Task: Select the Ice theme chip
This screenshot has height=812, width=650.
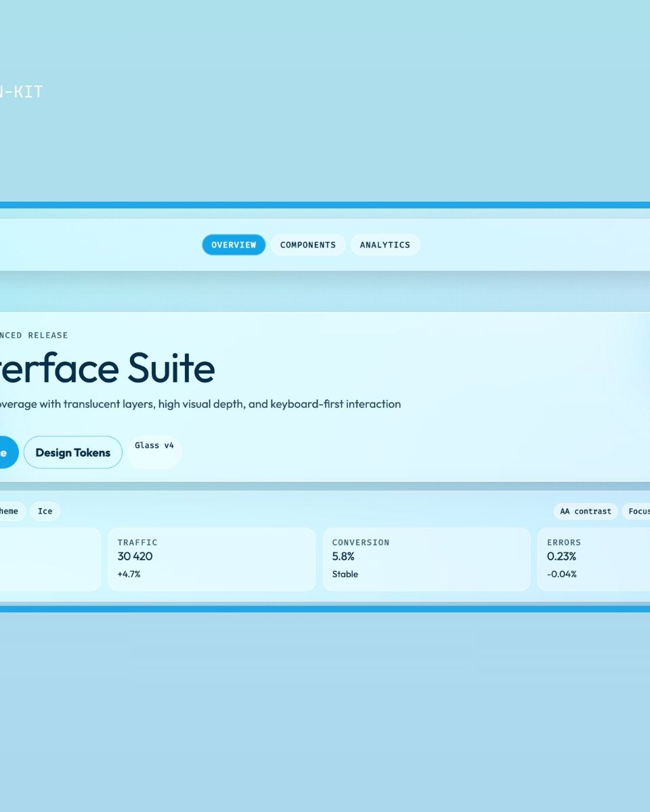Action: (x=45, y=512)
